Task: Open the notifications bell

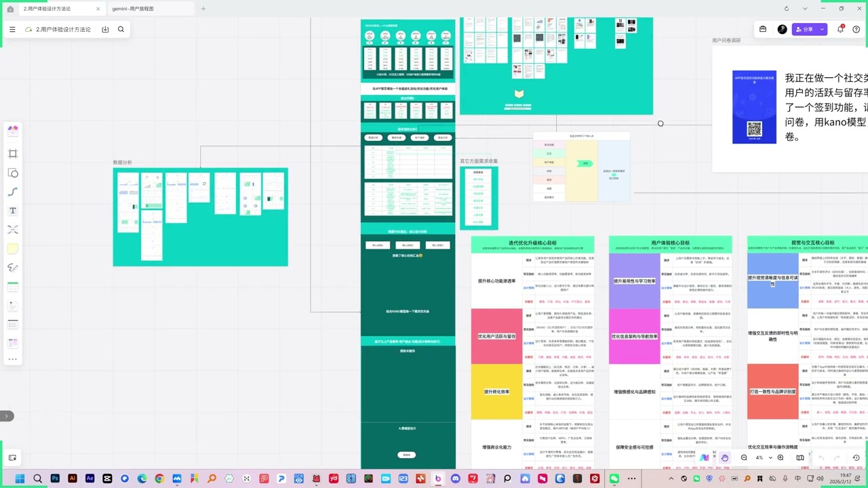Action: [x=840, y=29]
